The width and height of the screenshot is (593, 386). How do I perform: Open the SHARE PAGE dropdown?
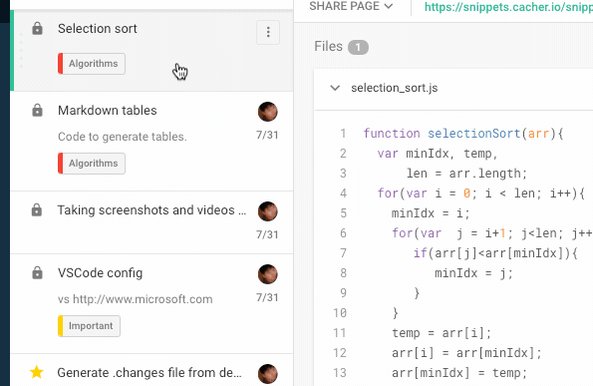pyautogui.click(x=351, y=6)
